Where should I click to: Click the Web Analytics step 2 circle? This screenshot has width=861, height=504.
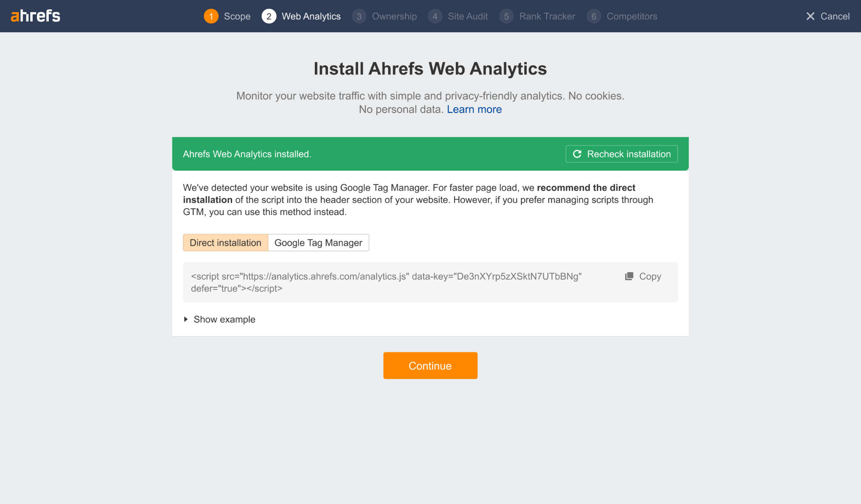point(269,16)
